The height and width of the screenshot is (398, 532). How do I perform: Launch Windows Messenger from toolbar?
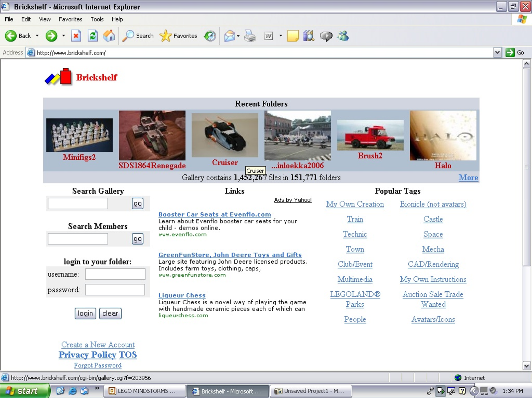click(342, 36)
